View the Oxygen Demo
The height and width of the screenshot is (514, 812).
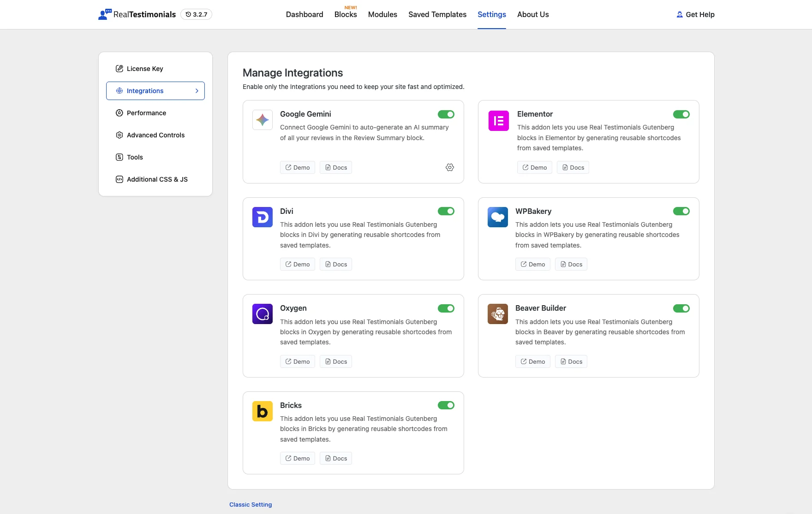coord(298,361)
